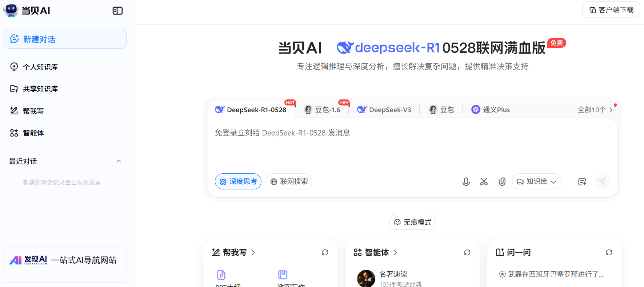Toggle 深度思考 deep thinking mode
This screenshot has height=287, width=644.
238,181
